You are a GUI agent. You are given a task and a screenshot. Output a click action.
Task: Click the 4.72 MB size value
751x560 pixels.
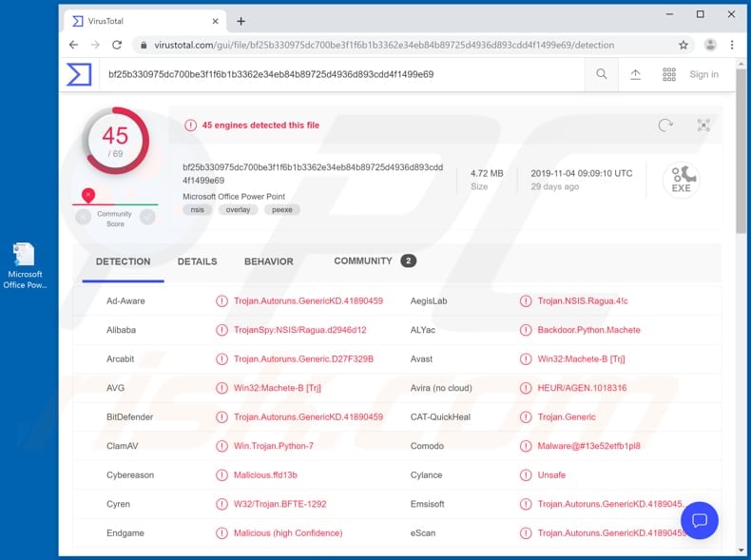(x=487, y=173)
